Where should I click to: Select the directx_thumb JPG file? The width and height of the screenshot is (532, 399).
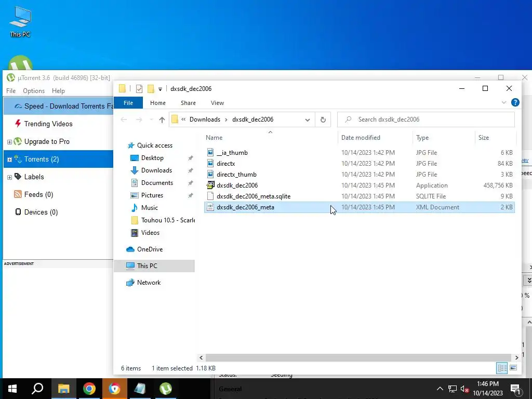tap(360, 175)
